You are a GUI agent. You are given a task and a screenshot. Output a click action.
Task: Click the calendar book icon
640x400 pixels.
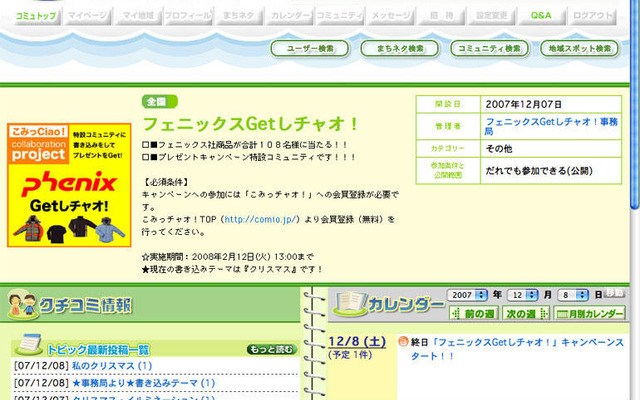[x=349, y=304]
